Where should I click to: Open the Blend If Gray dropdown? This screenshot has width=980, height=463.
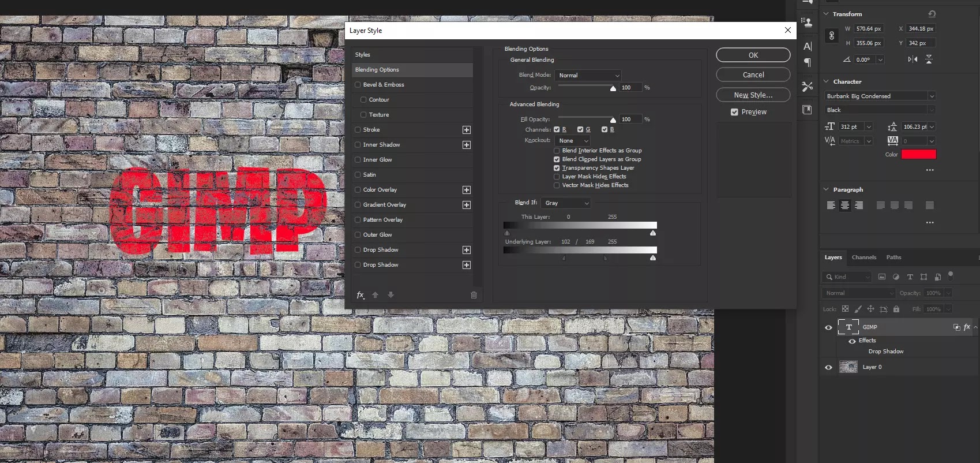pos(566,203)
